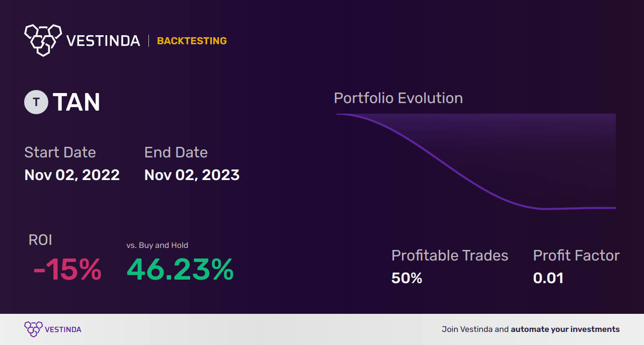This screenshot has height=345, width=644.
Task: Click the Profitable Trades 50% figure
Action: (407, 278)
